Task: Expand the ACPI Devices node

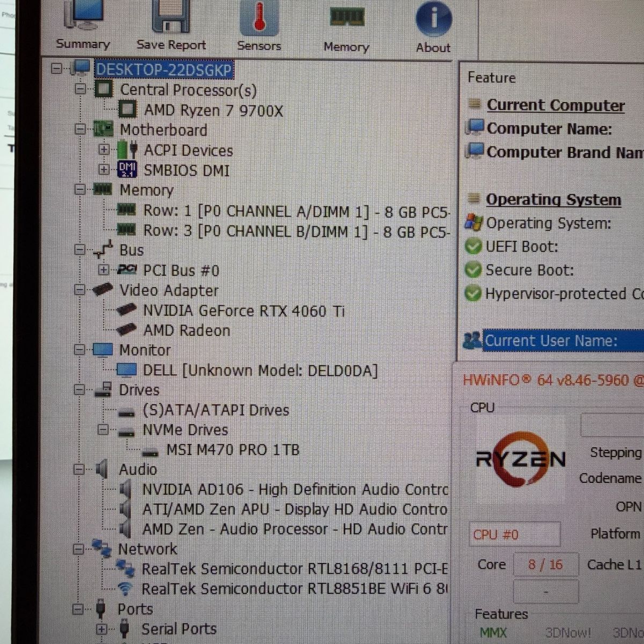Action: [x=104, y=150]
